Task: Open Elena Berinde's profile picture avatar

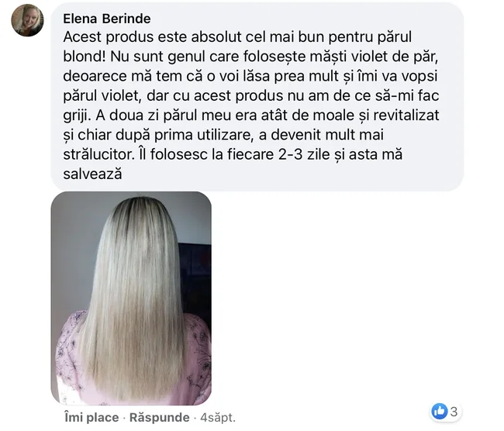Action: pyautogui.click(x=27, y=20)
